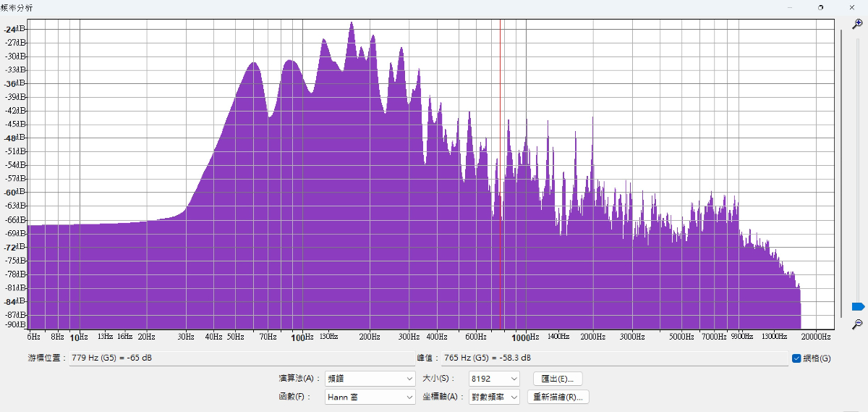Open the 演算法 dropdown showing 頻譜
Screen dimensions: 868x412
coord(370,379)
